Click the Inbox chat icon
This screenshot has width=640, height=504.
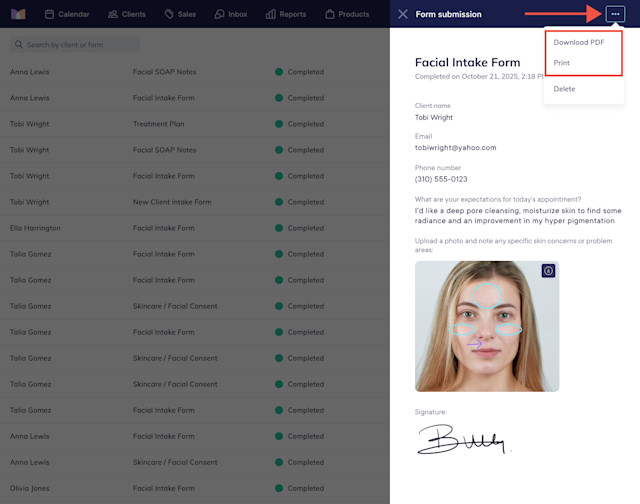[x=219, y=14]
